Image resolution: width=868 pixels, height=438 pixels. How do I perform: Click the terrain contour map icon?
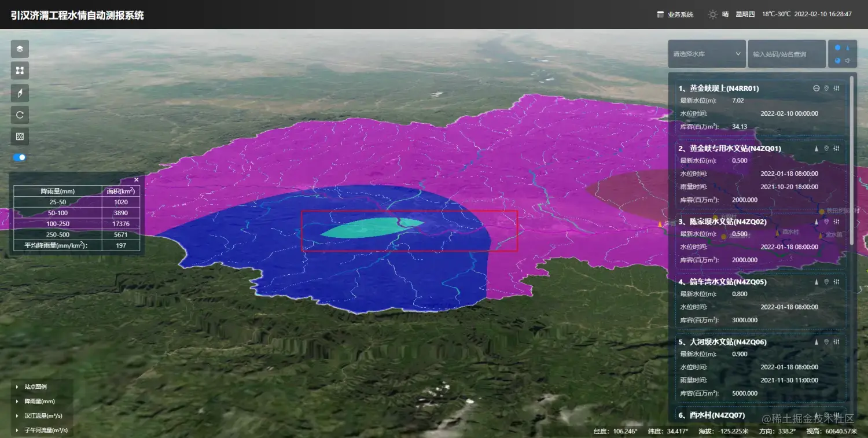20,137
